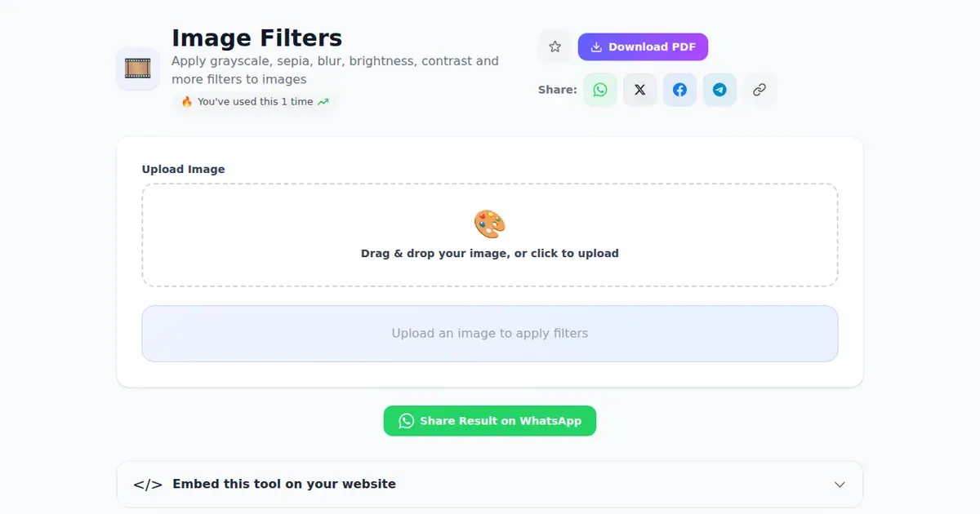Click 'Upload an image to apply filters' panel
980x514 pixels.
tap(490, 333)
